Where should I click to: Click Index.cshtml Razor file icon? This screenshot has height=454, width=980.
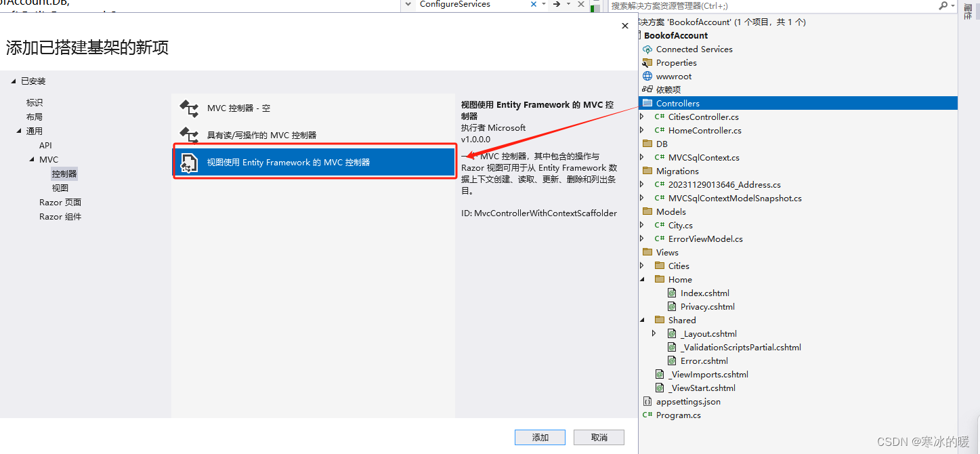coord(672,293)
